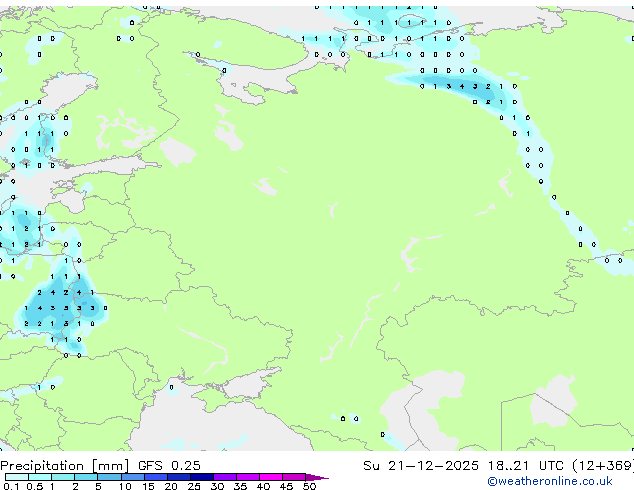Click the above-50 arrow end of legend
The image size is (634, 490).
coord(317,477)
